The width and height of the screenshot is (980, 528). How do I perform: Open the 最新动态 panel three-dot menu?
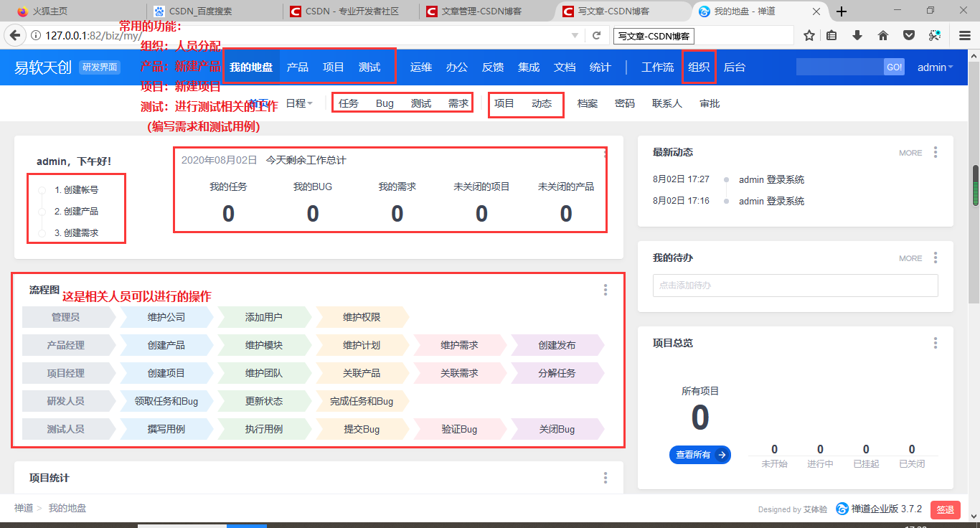[x=935, y=152]
